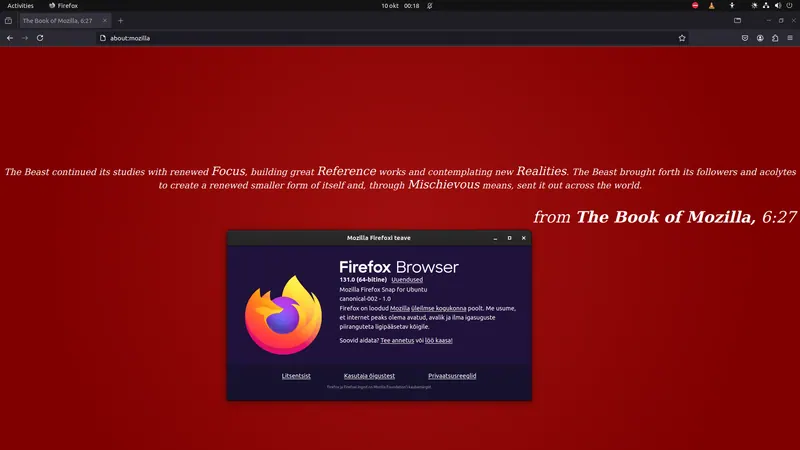Open the Firefox hamburger application menu
This screenshot has height=450, width=800.
point(790,38)
